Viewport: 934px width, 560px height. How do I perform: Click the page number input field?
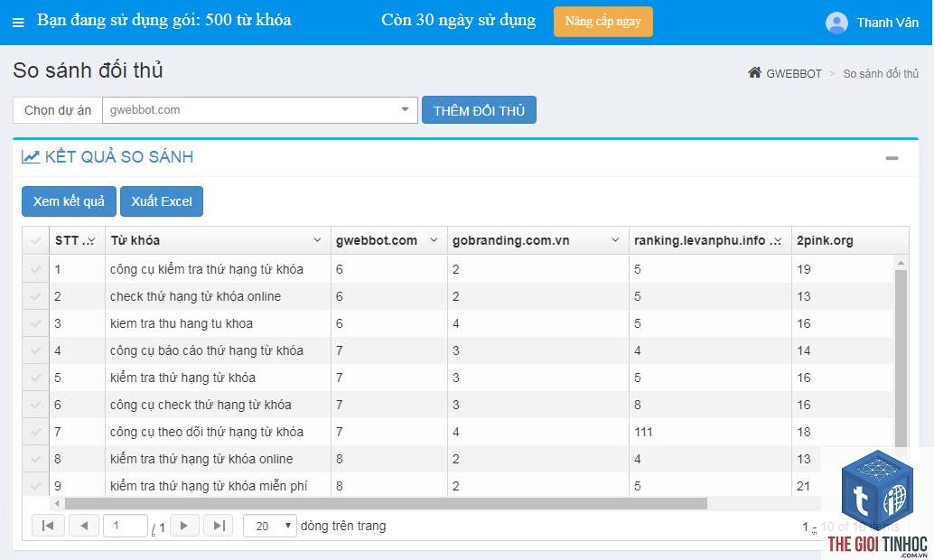click(x=125, y=526)
